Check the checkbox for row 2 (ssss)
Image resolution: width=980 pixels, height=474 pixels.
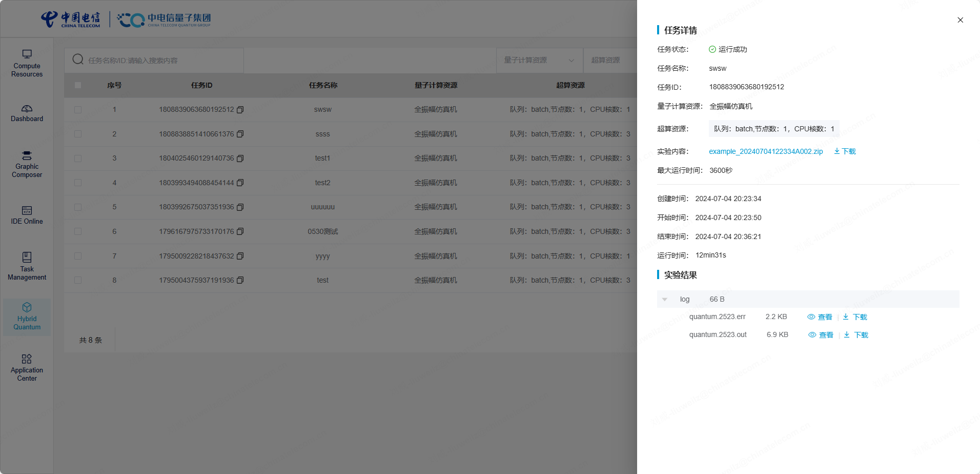click(78, 134)
